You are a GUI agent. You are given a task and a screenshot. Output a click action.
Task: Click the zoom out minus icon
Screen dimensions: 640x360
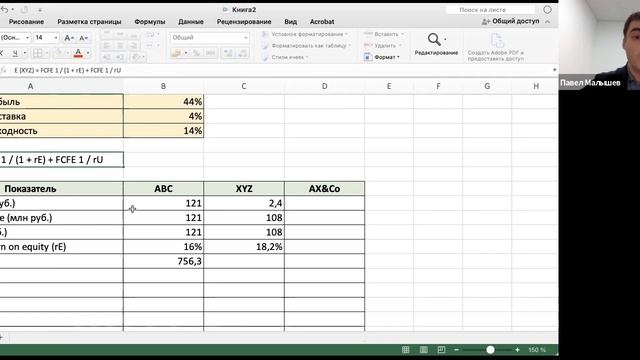pos(457,350)
